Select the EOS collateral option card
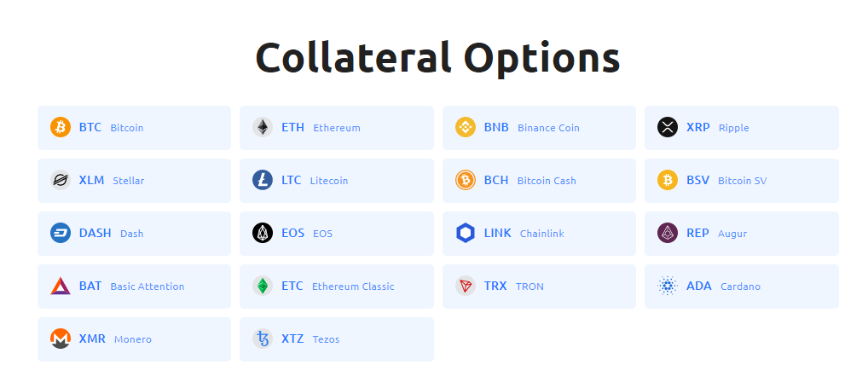 [337, 234]
